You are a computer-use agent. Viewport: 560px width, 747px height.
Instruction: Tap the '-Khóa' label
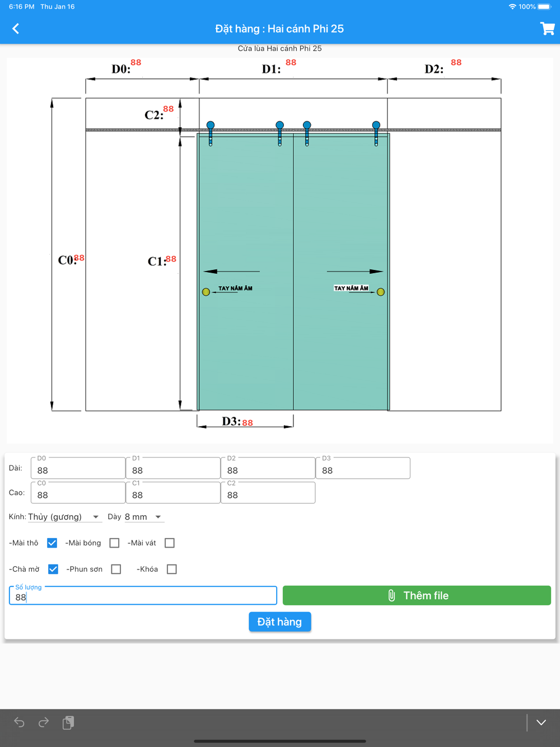point(147,569)
